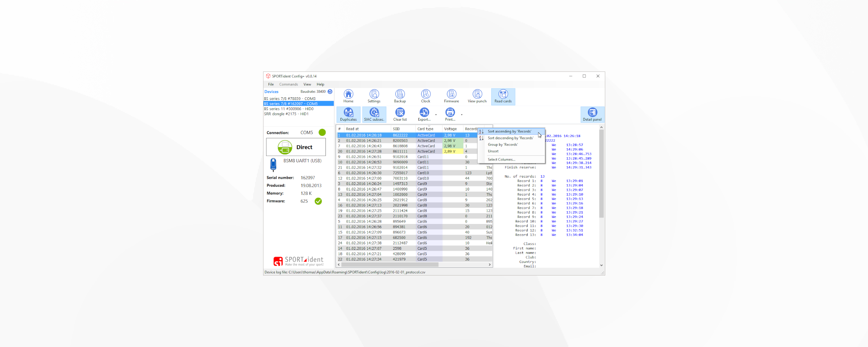
Task: Click the detail panel scroll down arrow
Action: click(x=601, y=265)
